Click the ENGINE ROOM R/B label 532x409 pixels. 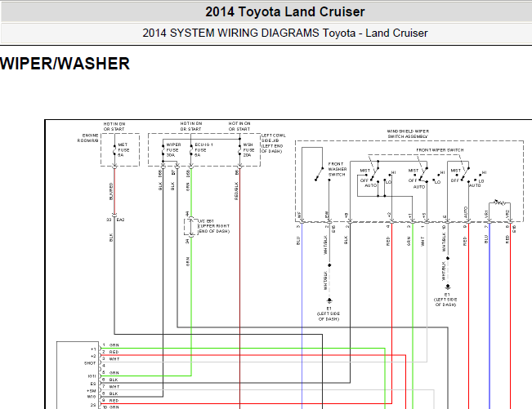[88, 138]
